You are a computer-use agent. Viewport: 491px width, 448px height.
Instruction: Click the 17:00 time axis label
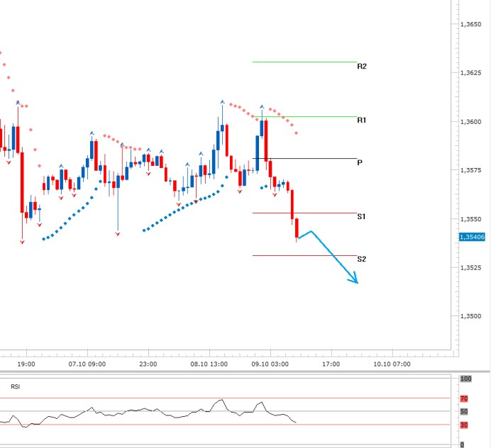click(x=331, y=364)
